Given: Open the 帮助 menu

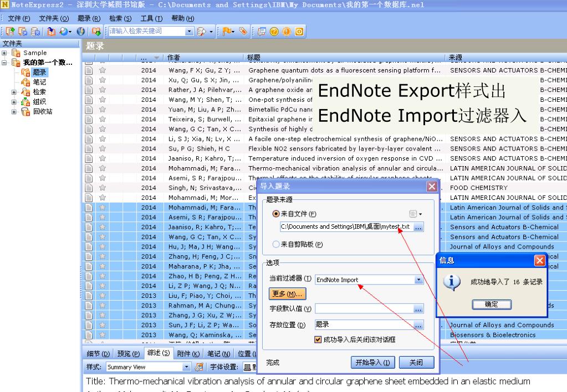Looking at the screenshot, I should click(x=182, y=18).
